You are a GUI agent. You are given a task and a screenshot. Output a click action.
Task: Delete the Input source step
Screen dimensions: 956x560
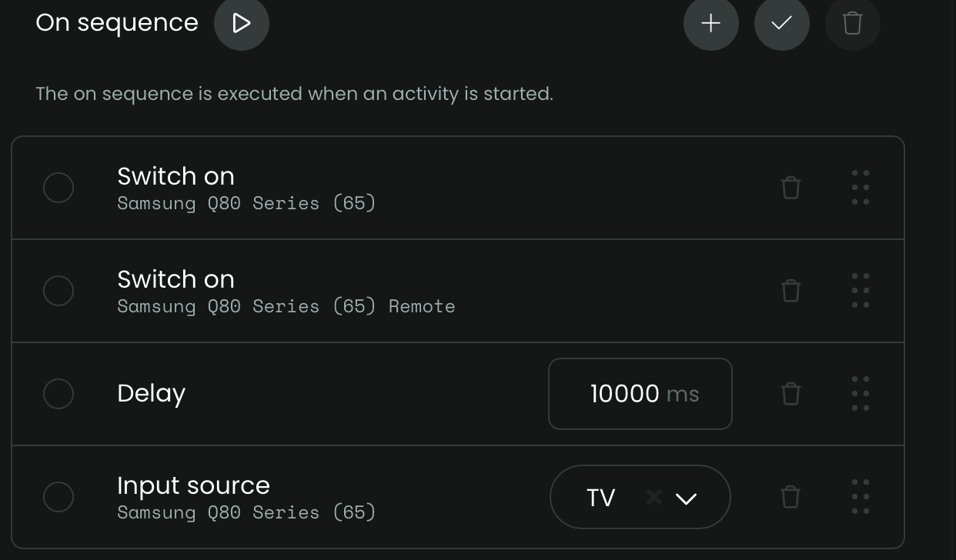791,497
